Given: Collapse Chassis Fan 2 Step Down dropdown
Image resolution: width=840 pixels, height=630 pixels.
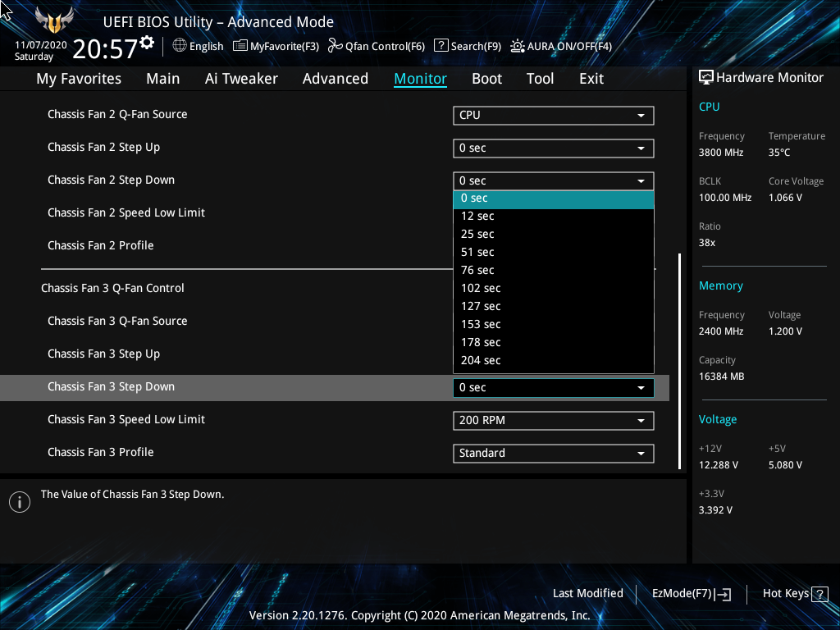Looking at the screenshot, I should (554, 181).
